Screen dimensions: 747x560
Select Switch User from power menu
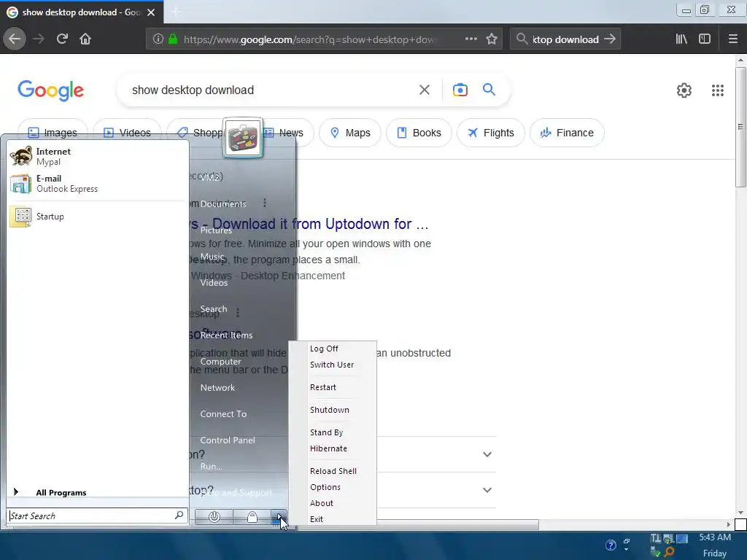(333, 365)
